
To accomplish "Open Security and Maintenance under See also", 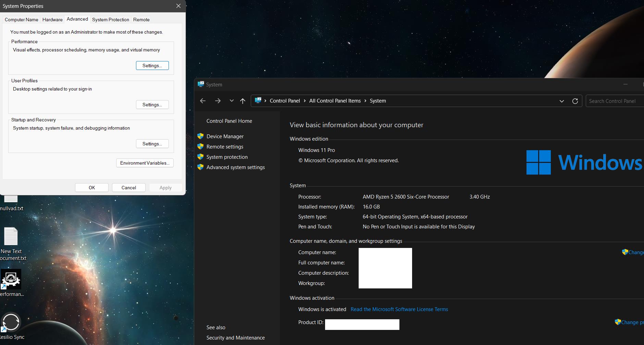I will click(x=235, y=338).
